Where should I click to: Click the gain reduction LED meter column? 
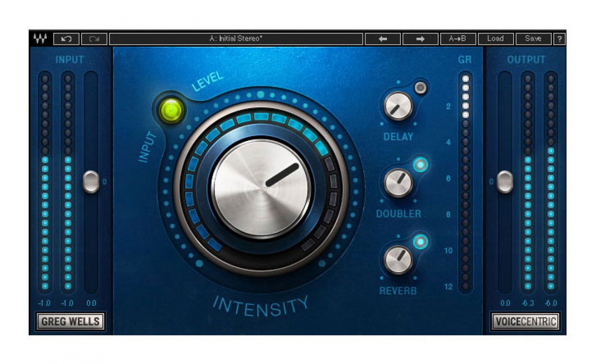[465, 182]
